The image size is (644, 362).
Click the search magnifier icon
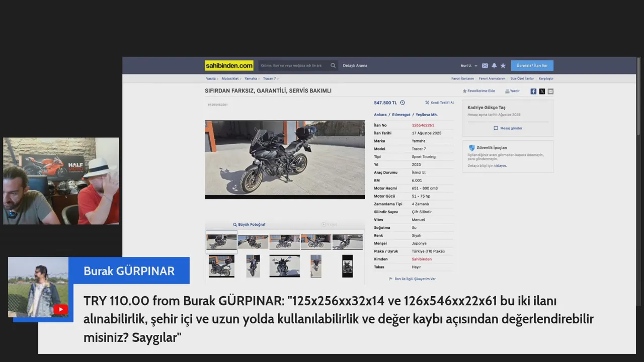click(333, 65)
